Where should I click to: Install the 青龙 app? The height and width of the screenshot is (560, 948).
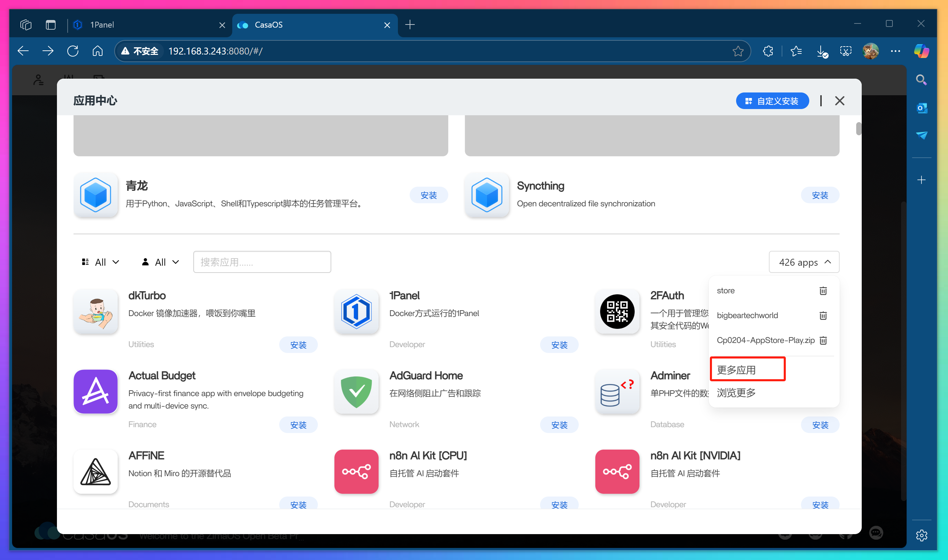point(428,195)
